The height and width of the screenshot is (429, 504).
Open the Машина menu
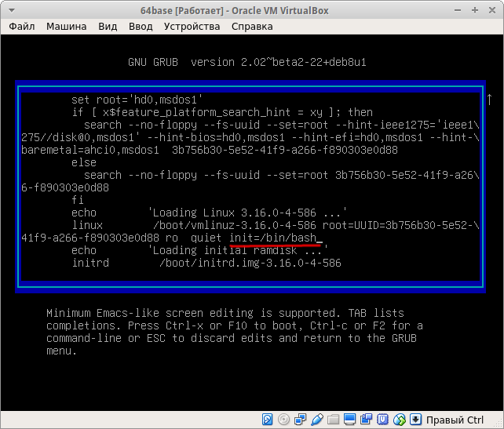click(x=66, y=27)
